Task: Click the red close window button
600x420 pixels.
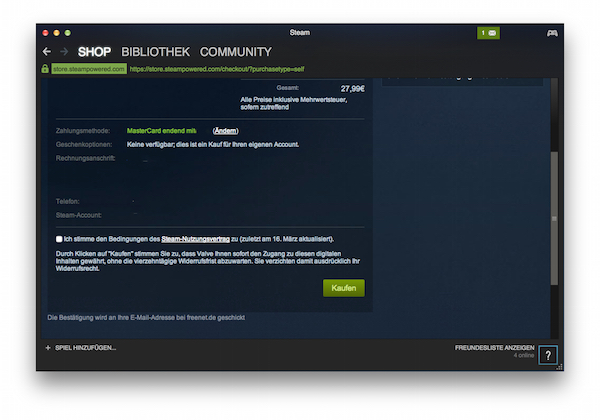Action: tap(46, 33)
